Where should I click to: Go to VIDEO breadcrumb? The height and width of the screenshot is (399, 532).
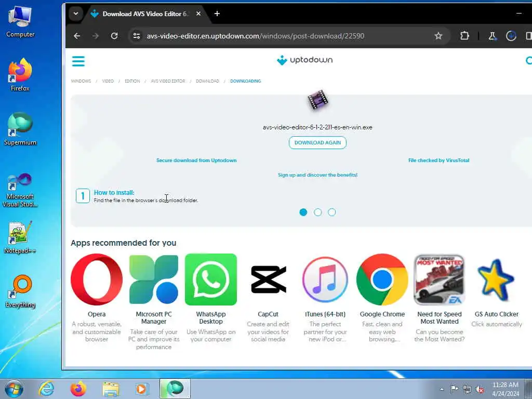point(108,81)
